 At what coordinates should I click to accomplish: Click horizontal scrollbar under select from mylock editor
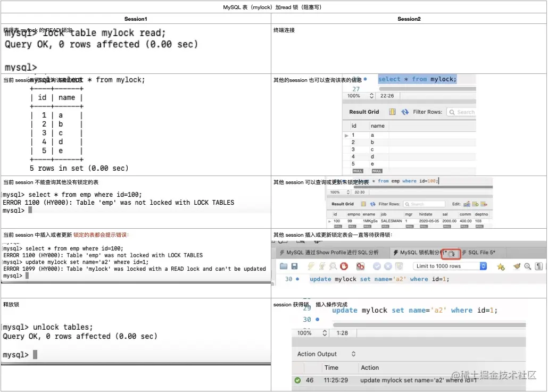click(427, 89)
